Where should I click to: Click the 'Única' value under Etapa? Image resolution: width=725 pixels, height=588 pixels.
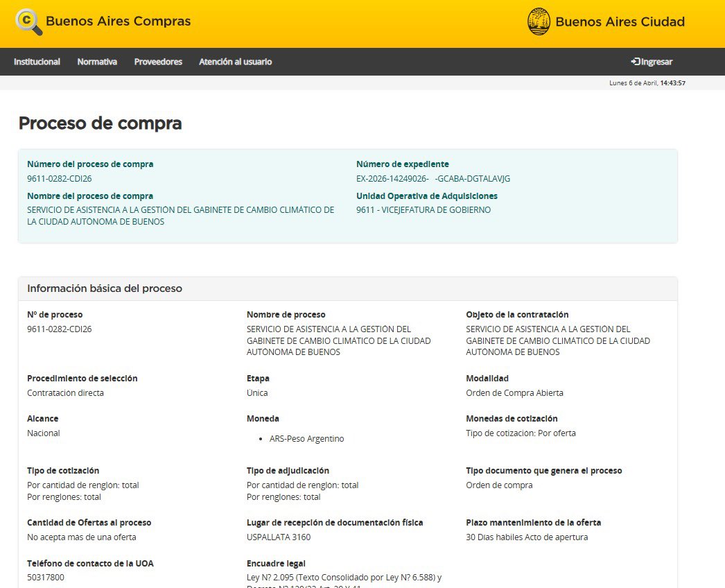257,392
